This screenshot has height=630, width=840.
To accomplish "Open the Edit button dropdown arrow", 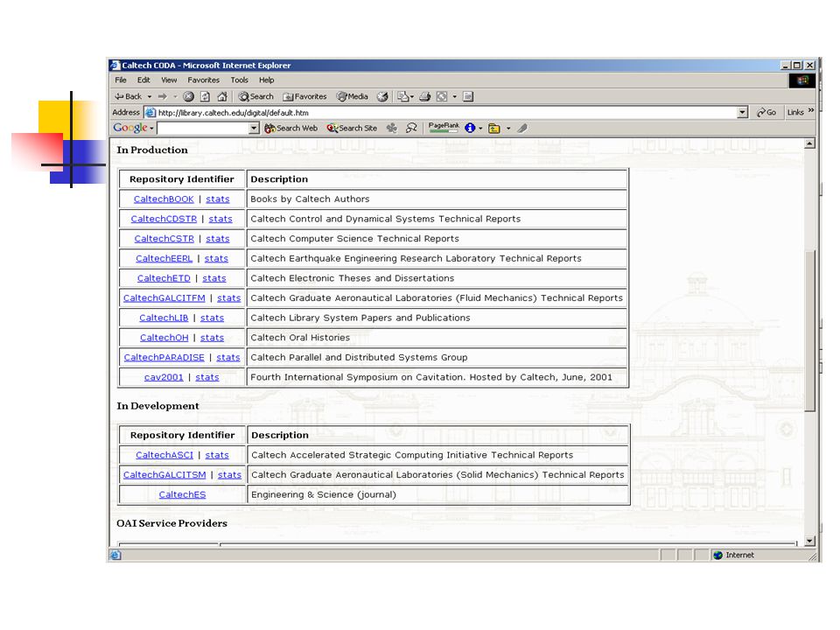I will click(x=454, y=97).
